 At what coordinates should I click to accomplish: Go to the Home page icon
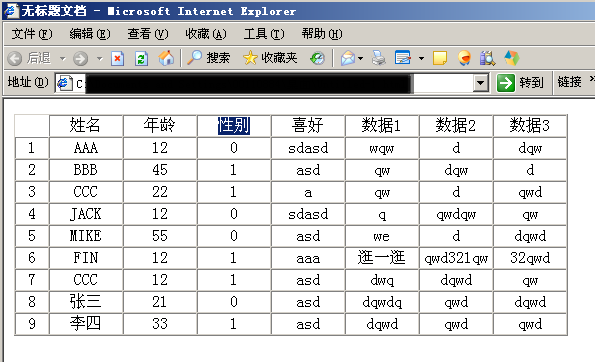click(166, 58)
